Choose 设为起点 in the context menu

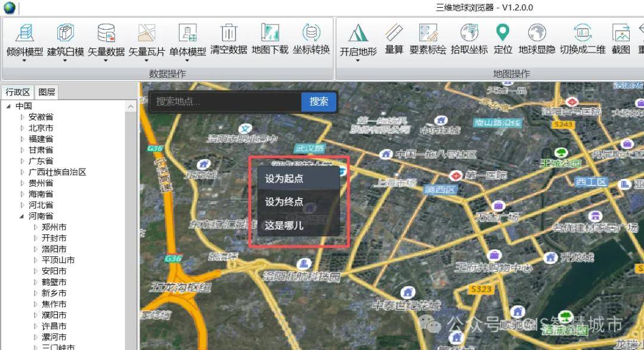point(284,178)
